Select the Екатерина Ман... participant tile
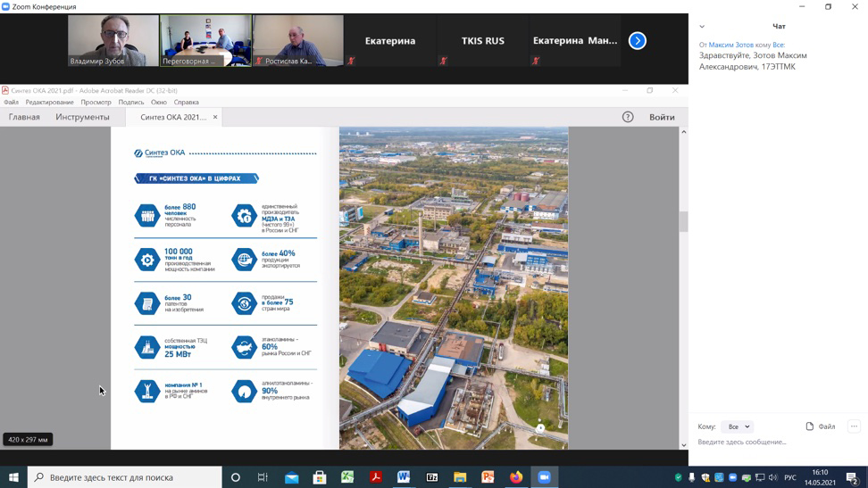868x488 pixels. (575, 40)
